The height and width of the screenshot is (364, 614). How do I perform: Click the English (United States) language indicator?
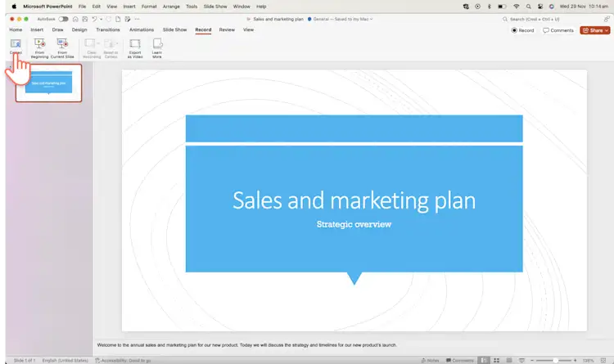65,360
